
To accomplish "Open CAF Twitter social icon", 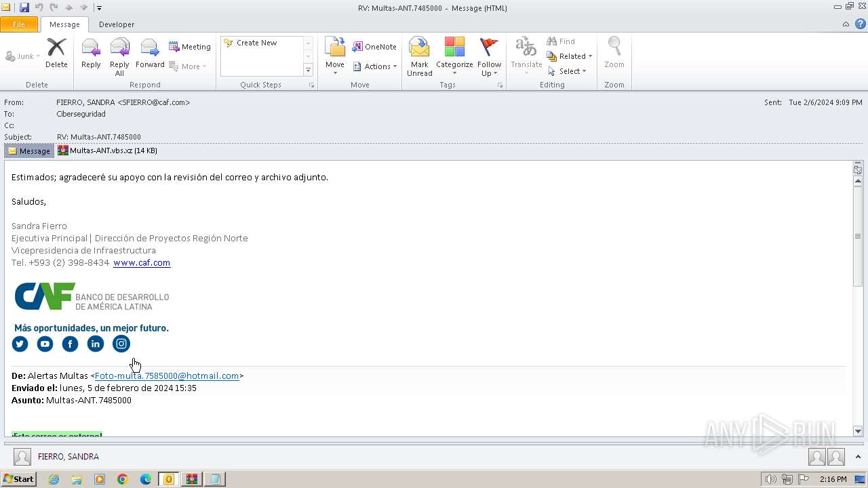I will pos(20,344).
